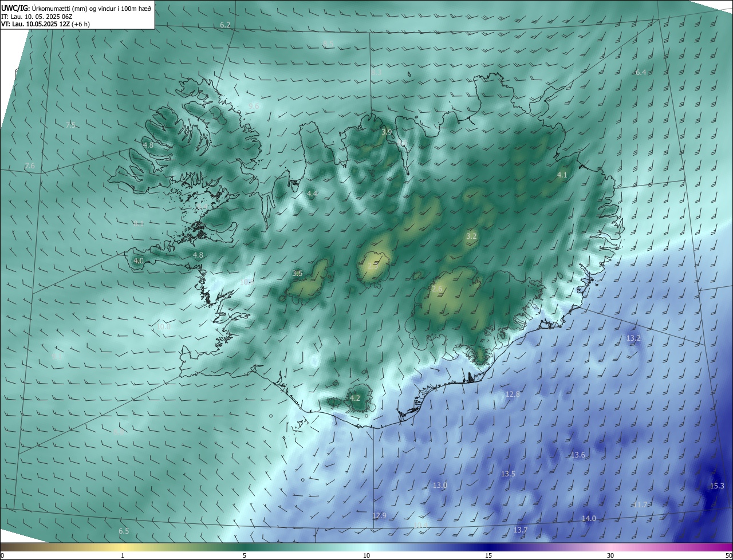Click the 12.9 value label
The height and width of the screenshot is (560, 733).
coord(379,515)
